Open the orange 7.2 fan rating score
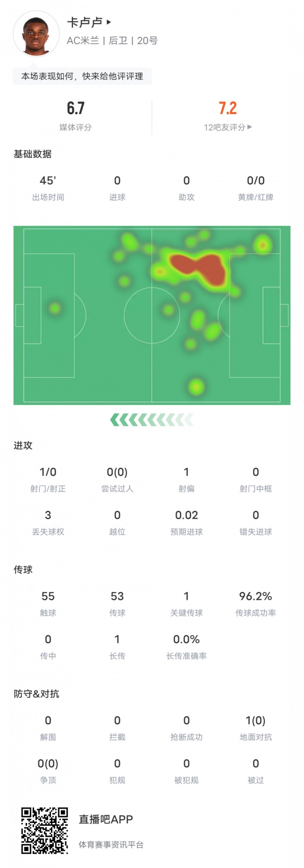This screenshot has width=304, height=868. point(227,108)
